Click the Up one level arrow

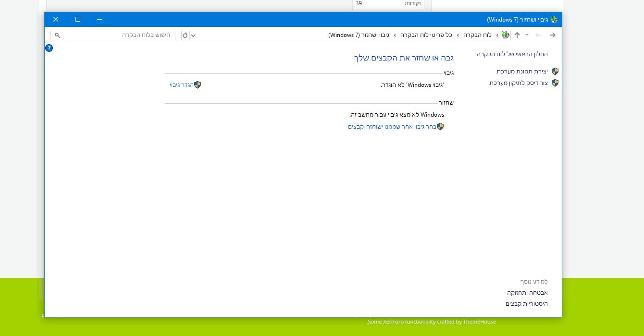click(x=517, y=35)
